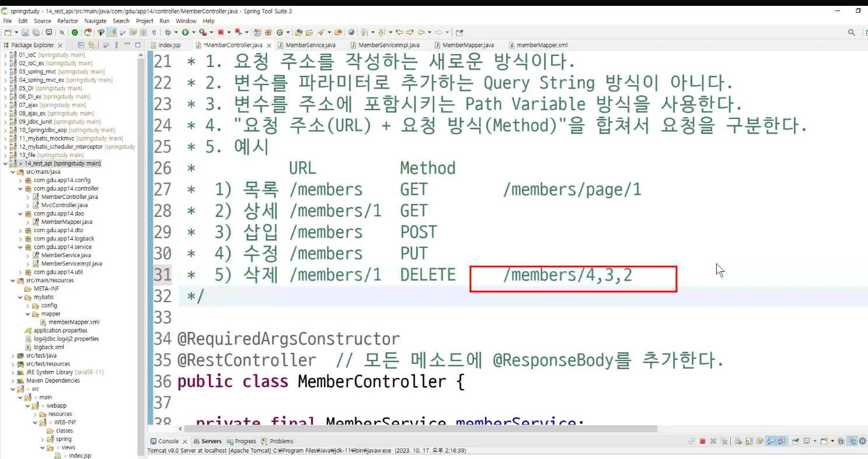
Task: Collapse the 14_rest_api project node
Action: pos(5,164)
